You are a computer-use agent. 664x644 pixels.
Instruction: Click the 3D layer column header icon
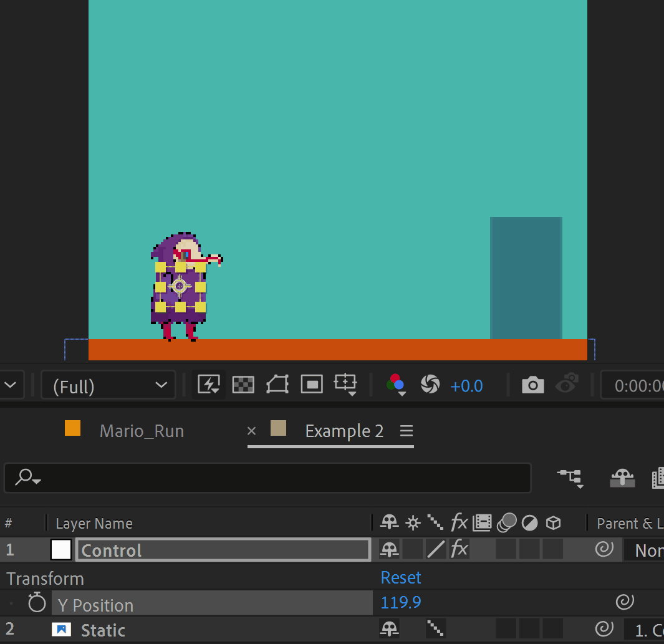(553, 523)
